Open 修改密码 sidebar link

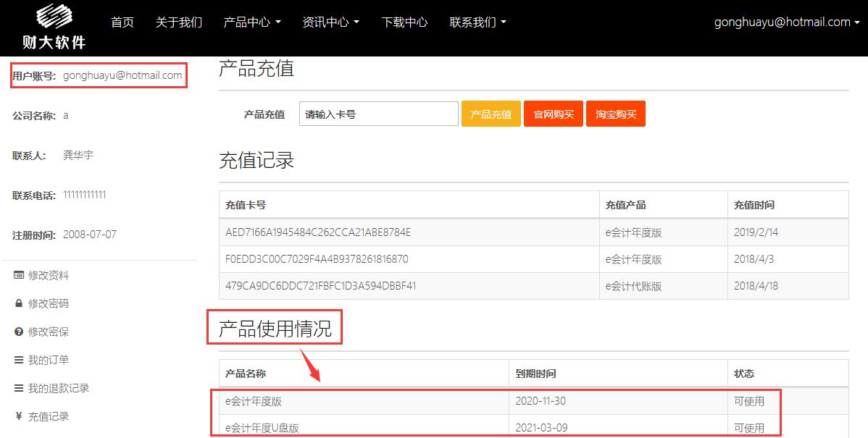pyautogui.click(x=49, y=303)
